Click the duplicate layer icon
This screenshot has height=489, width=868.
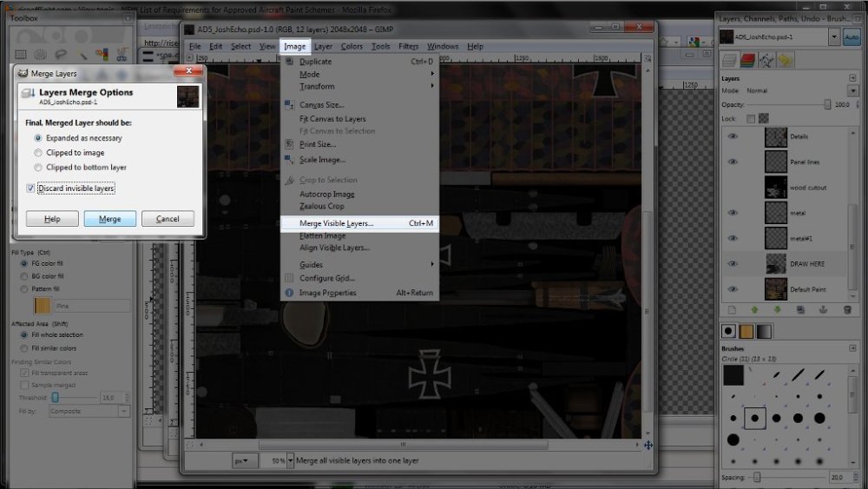pyautogui.click(x=800, y=309)
